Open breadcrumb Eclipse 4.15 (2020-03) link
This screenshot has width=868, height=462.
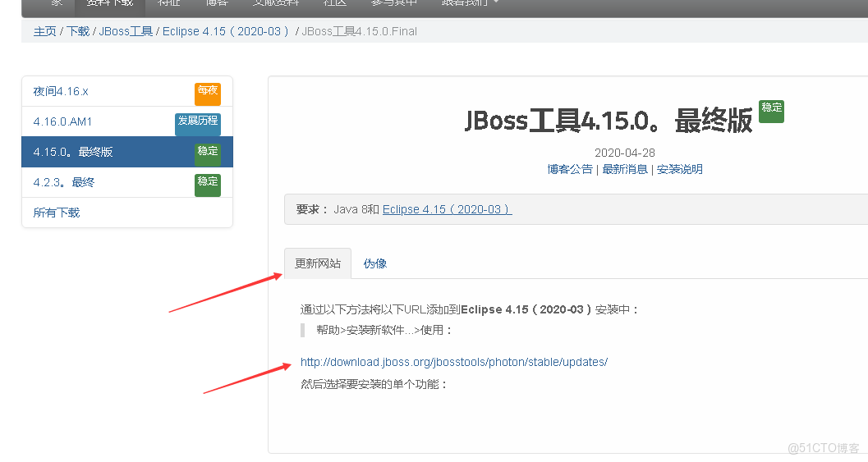point(226,31)
